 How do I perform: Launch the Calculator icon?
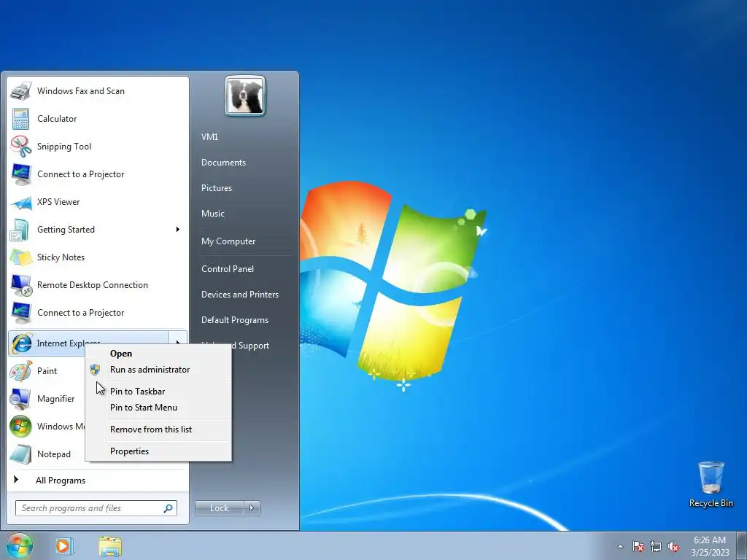[21, 119]
